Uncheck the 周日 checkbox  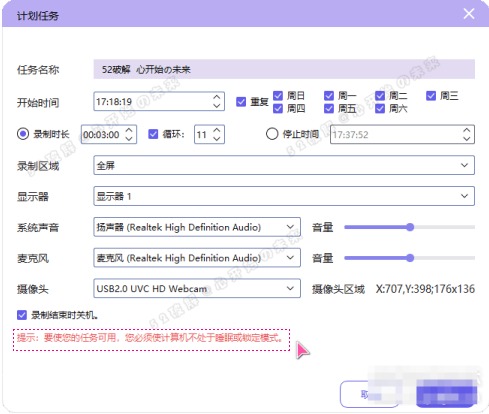click(278, 96)
